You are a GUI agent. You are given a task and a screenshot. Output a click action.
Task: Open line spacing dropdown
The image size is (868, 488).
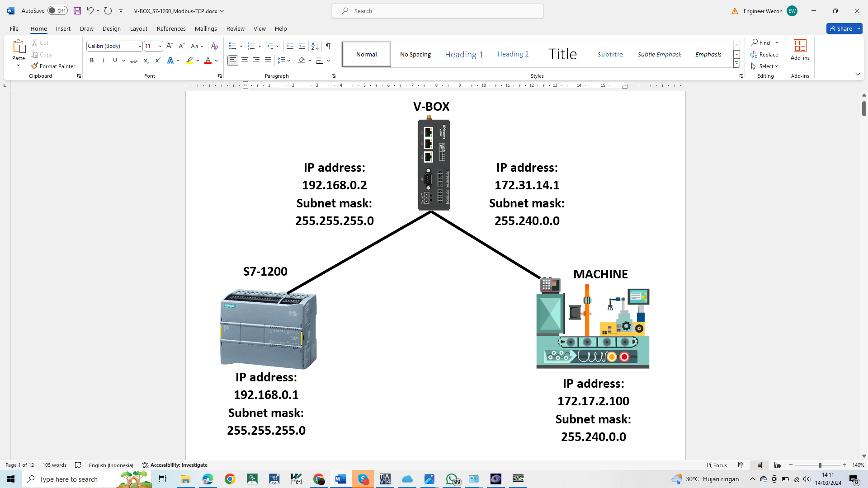tap(284, 61)
